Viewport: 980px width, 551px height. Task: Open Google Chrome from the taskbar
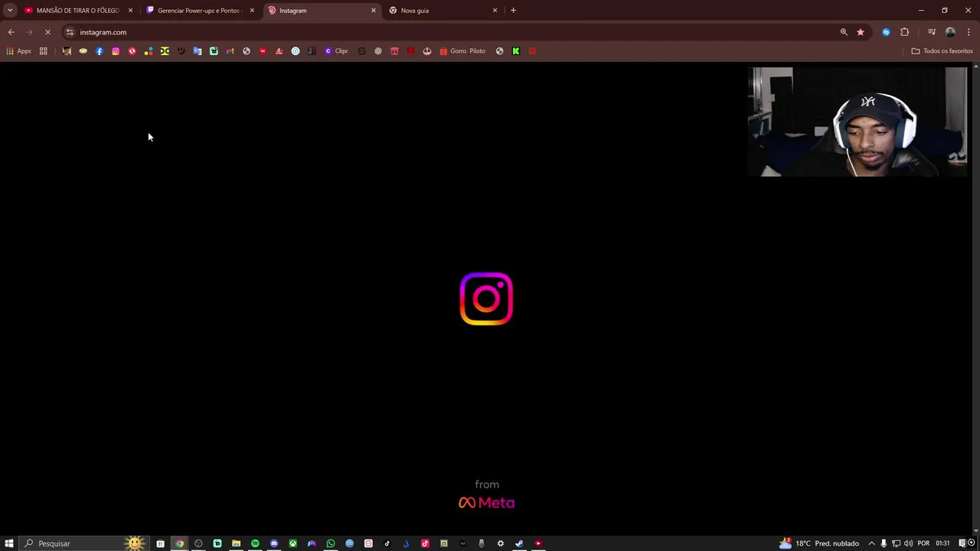click(x=179, y=543)
